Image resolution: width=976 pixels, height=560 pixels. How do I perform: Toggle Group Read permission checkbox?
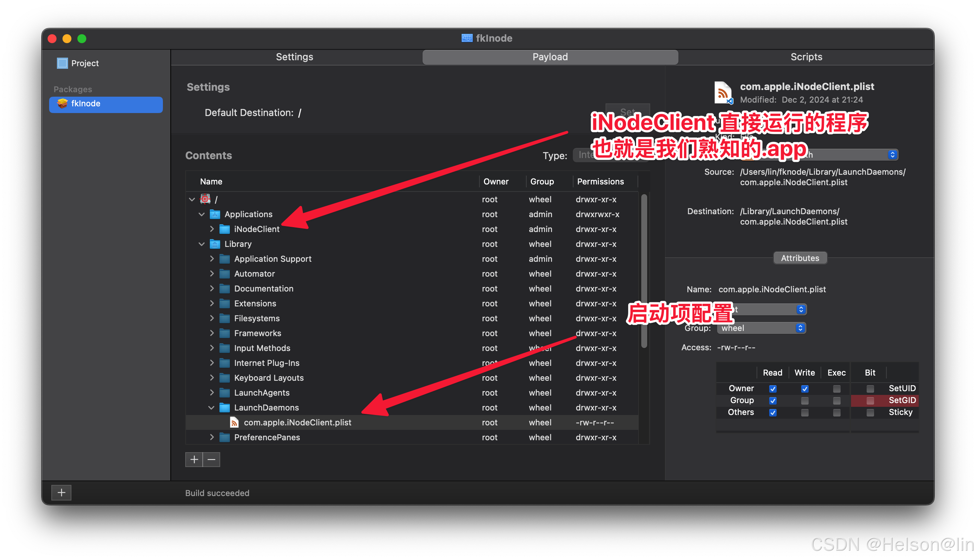tap(773, 400)
